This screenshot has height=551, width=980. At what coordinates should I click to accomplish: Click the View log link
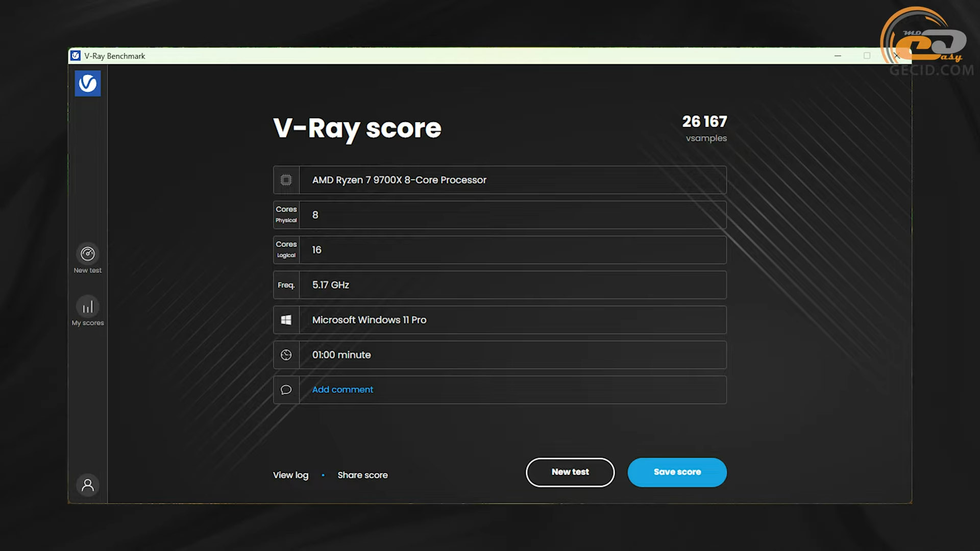click(291, 475)
